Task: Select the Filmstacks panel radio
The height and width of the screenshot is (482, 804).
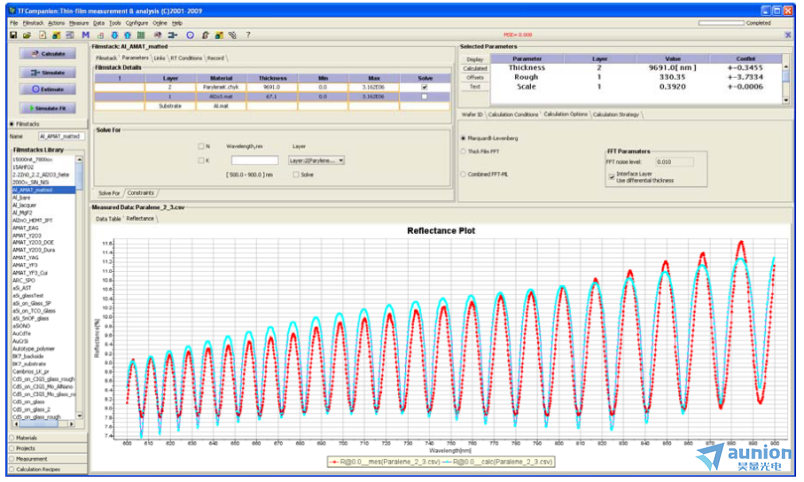Action: [x=12, y=124]
